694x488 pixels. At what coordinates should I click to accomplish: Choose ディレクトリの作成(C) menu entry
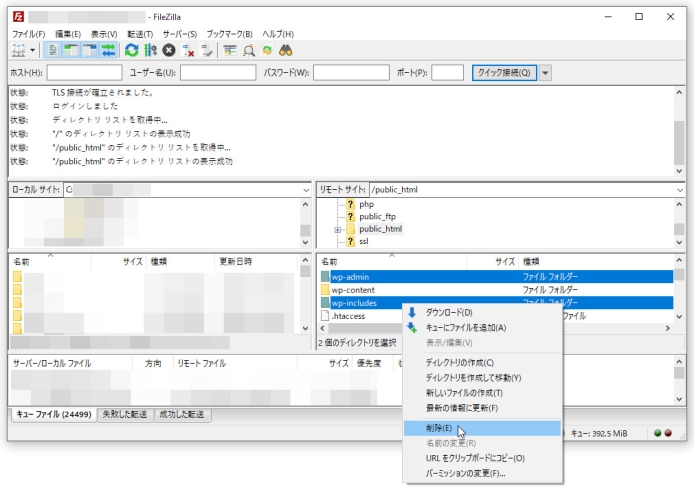[x=482, y=363]
